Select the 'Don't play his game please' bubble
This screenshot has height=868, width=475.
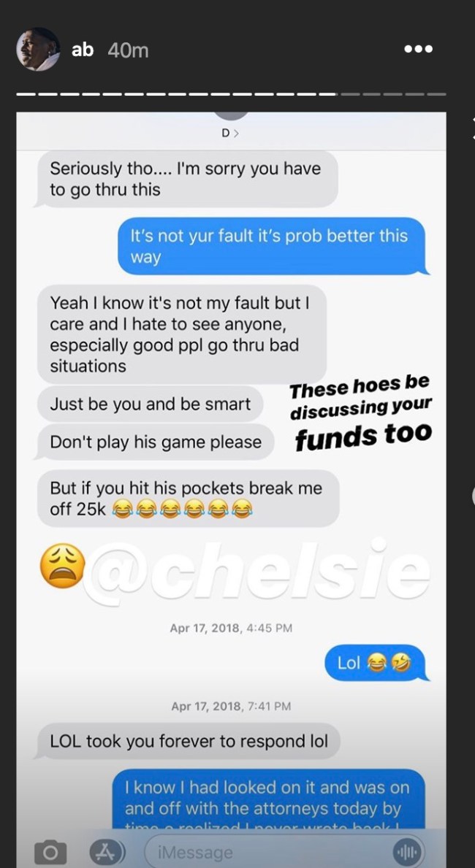[155, 442]
